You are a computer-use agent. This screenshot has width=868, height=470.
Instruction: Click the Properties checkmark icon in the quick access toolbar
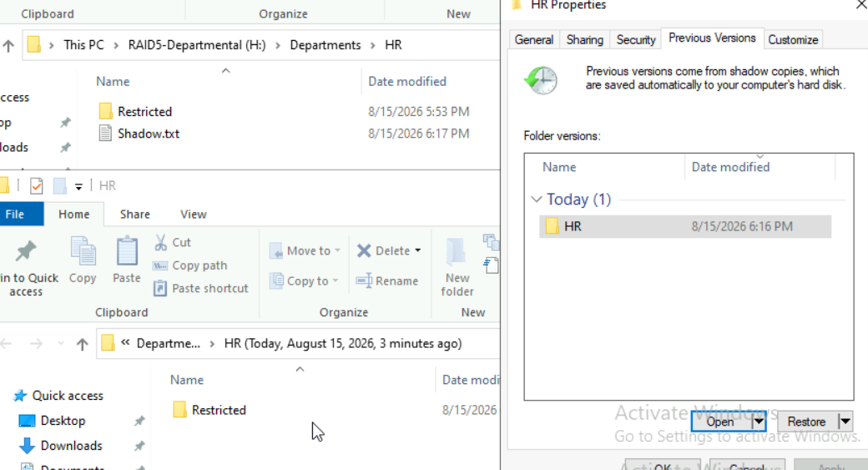coord(37,186)
